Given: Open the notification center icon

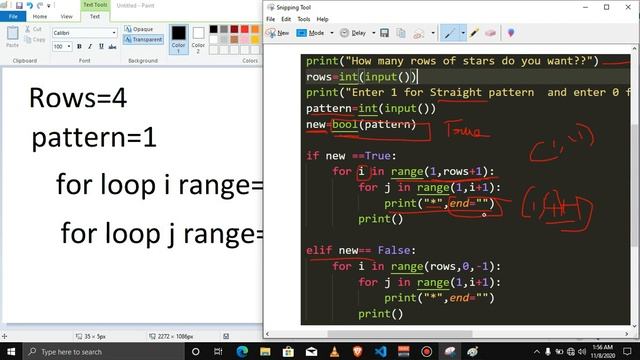Looking at the screenshot, I should [x=627, y=351].
